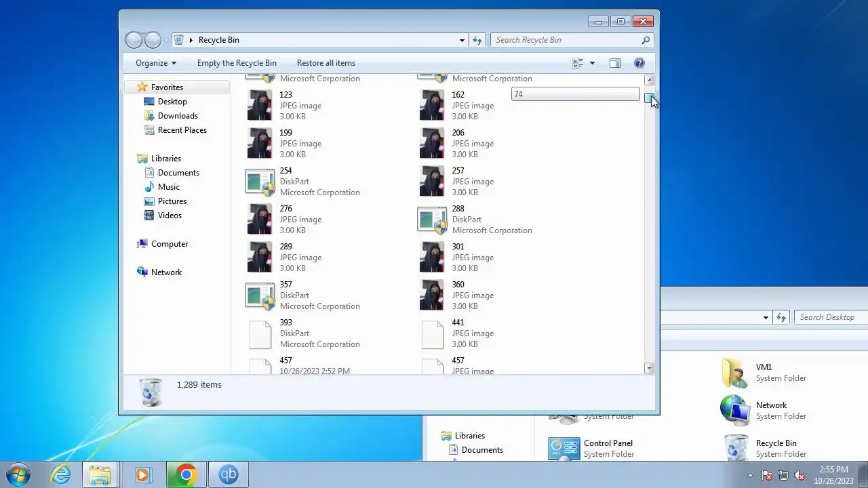Viewport: 868px width, 488px height.
Task: Open Google Chrome from the taskbar
Action: [x=186, y=474]
